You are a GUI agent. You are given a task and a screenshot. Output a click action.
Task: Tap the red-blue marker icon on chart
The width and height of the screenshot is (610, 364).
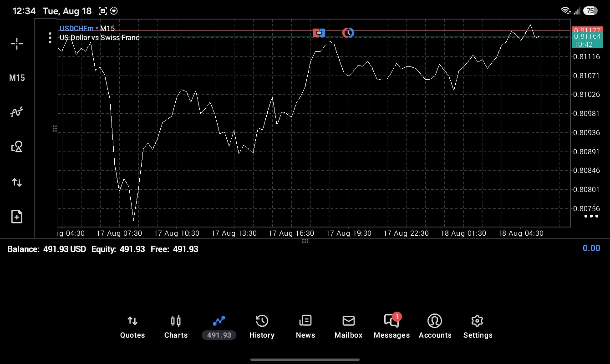click(x=319, y=33)
